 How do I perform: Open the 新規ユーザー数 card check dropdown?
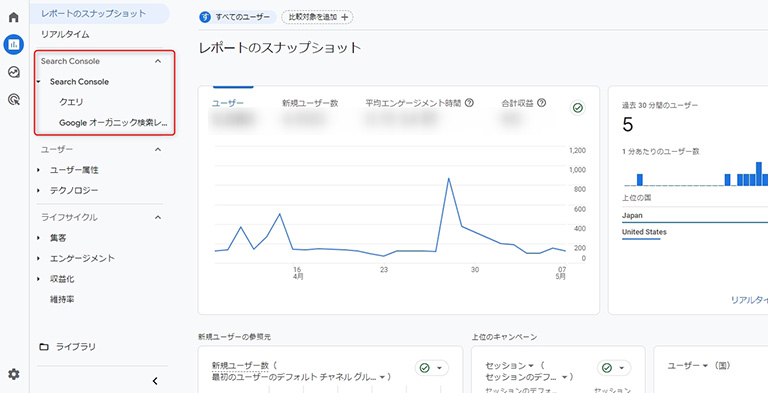[432, 368]
